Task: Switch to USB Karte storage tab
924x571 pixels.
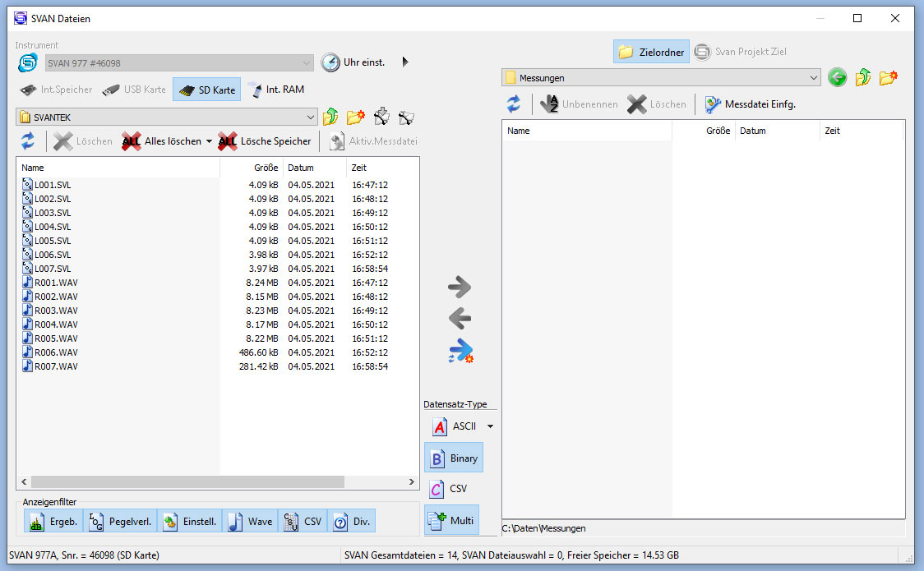Action: tap(134, 90)
